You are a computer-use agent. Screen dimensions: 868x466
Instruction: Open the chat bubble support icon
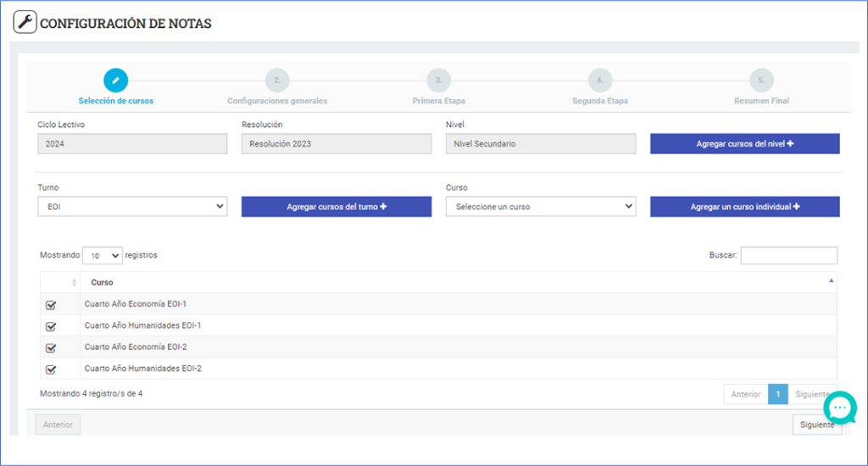click(839, 408)
